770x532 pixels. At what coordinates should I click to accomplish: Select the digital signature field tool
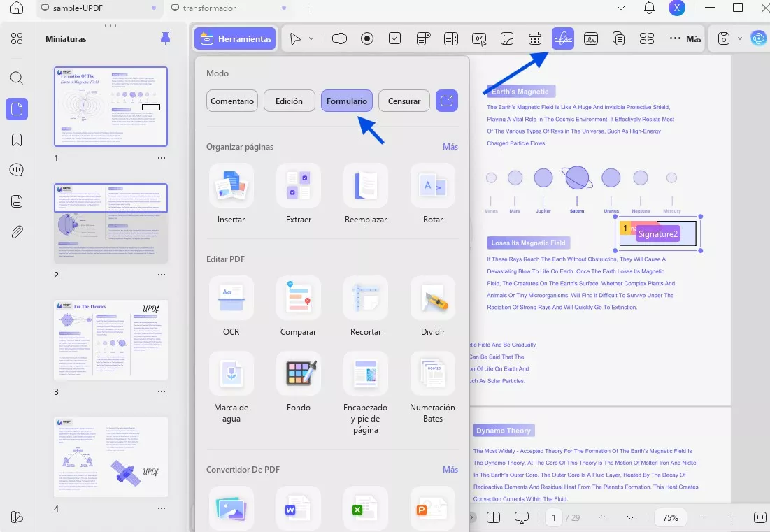point(563,38)
